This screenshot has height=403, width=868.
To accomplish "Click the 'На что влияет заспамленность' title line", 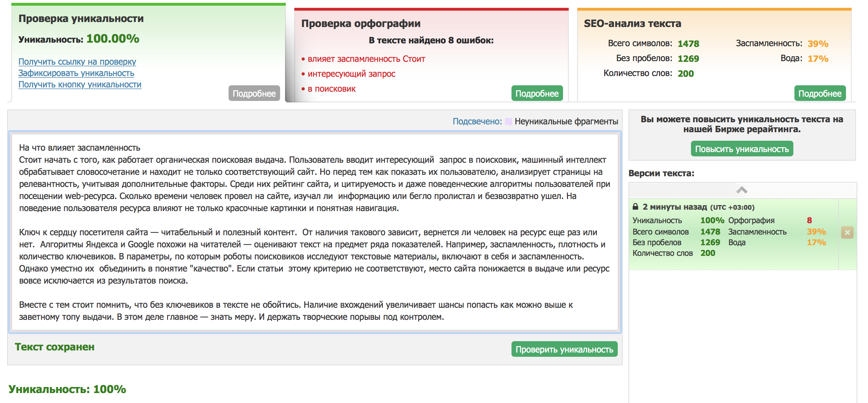I will pyautogui.click(x=80, y=148).
